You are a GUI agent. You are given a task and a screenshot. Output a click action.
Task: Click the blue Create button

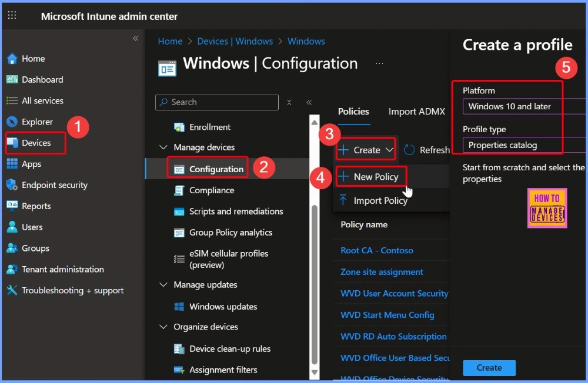tap(489, 368)
